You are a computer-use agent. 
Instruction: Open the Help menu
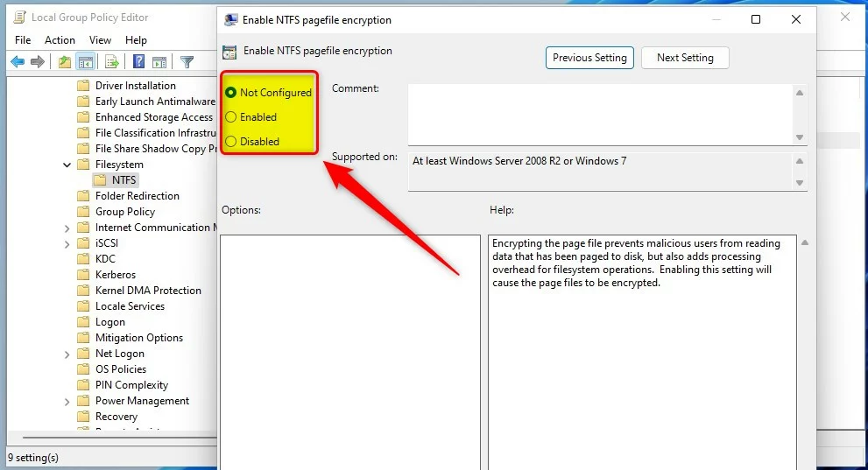click(x=136, y=39)
